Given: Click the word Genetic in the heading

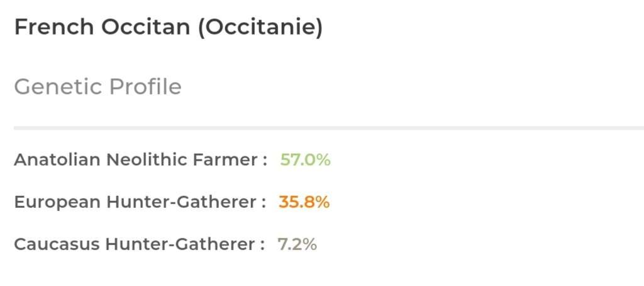Looking at the screenshot, I should point(58,87).
